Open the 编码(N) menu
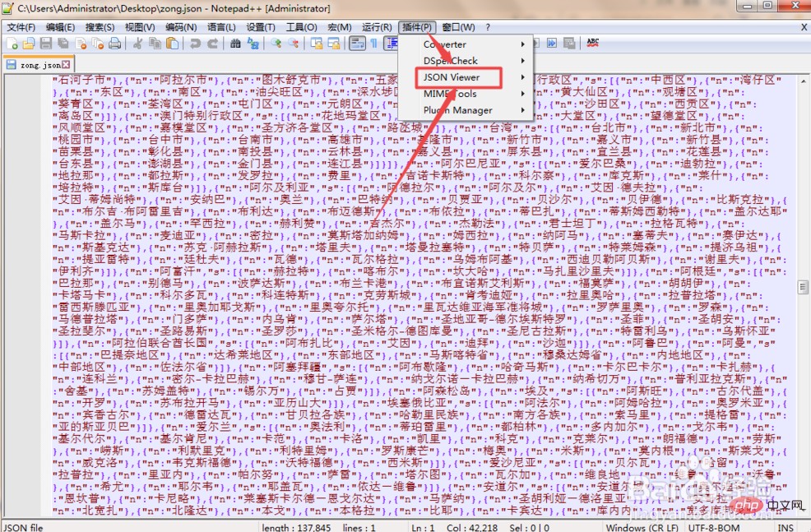Screen dimensions: 811x532 pyautogui.click(x=180, y=27)
